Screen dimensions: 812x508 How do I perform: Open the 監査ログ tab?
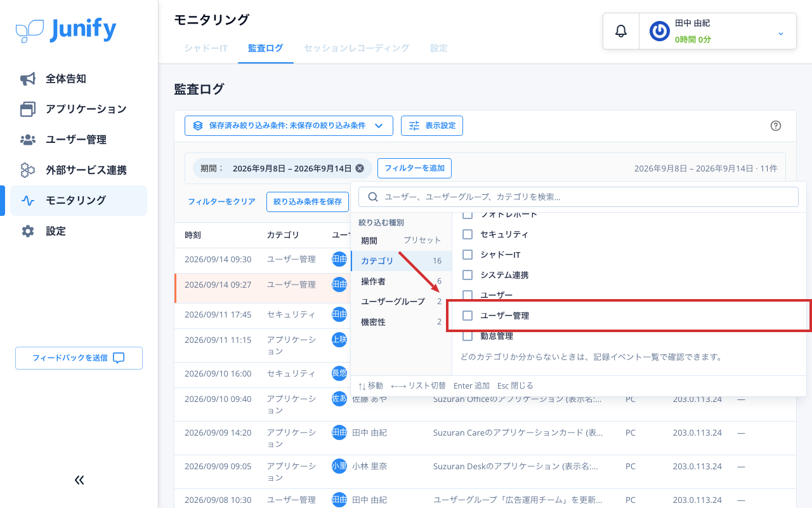(266, 48)
